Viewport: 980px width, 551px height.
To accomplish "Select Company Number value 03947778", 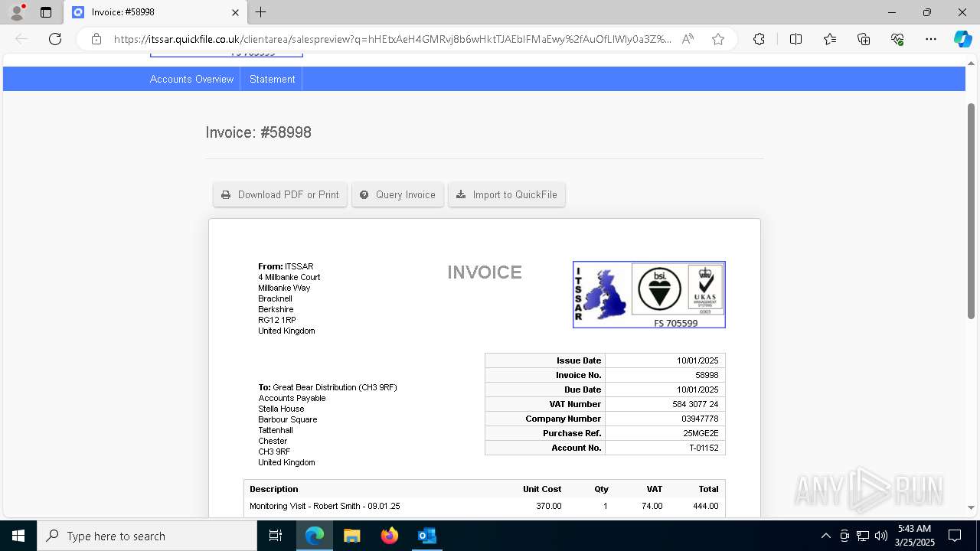I will point(700,419).
